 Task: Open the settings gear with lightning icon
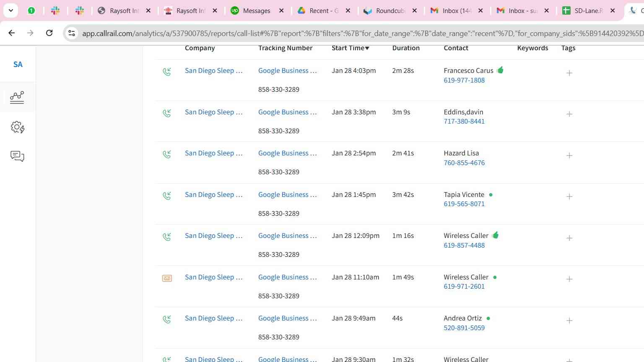(x=17, y=127)
